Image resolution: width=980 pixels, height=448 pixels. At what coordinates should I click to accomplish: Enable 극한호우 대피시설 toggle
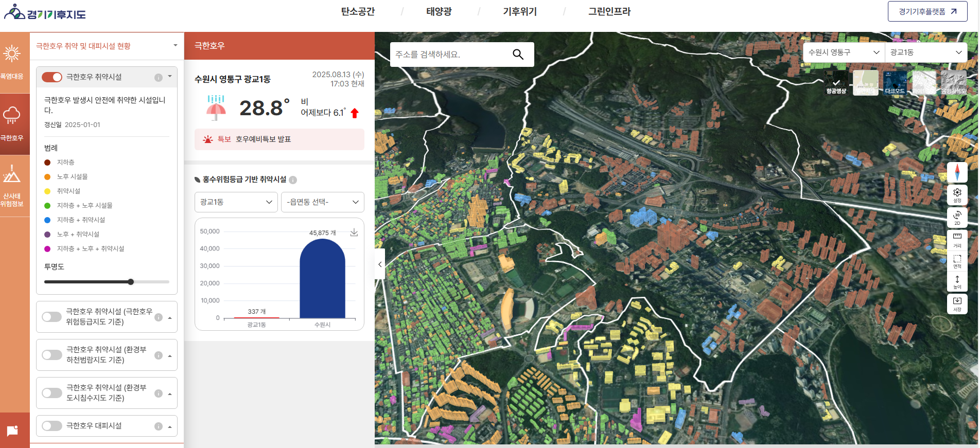click(52, 426)
